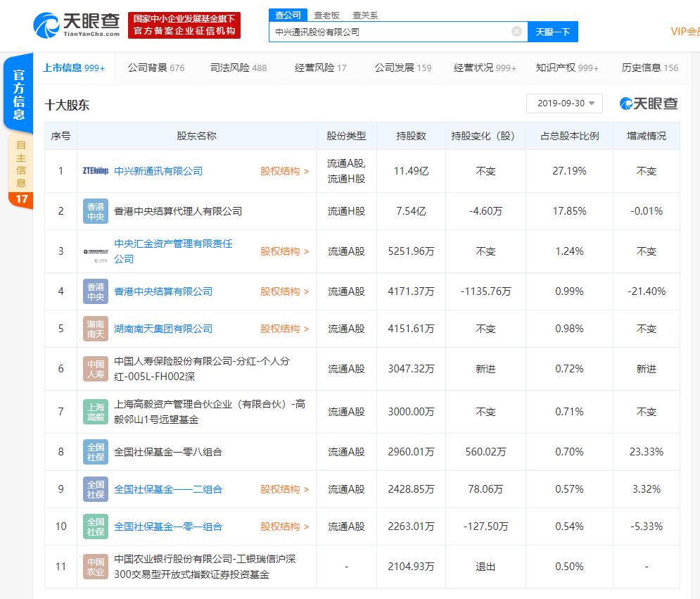
Task: Click the 全国社保 icon for 一一二组合
Action: tap(96, 489)
